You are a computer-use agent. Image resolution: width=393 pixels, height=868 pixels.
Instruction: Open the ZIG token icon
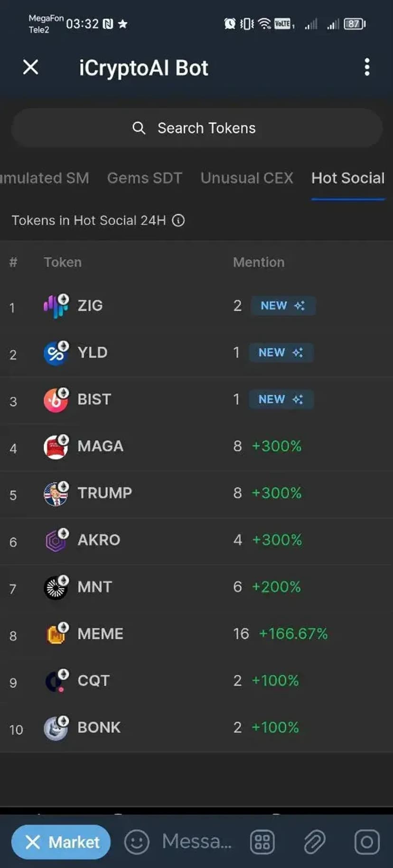[56, 306]
